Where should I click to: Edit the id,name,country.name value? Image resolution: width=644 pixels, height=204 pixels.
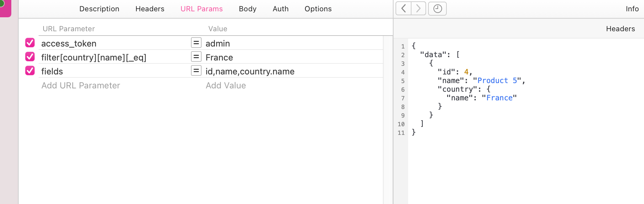tap(293, 71)
